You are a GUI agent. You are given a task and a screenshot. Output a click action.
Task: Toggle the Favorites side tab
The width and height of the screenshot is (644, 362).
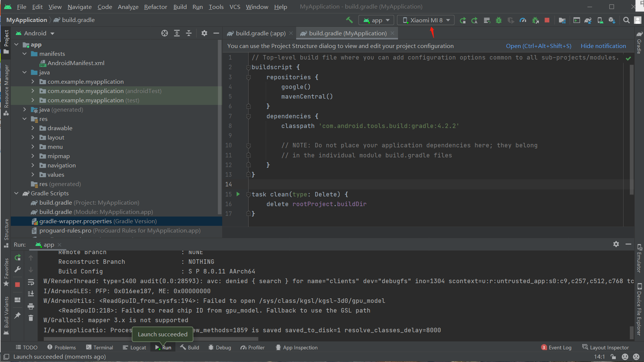tap(6, 272)
